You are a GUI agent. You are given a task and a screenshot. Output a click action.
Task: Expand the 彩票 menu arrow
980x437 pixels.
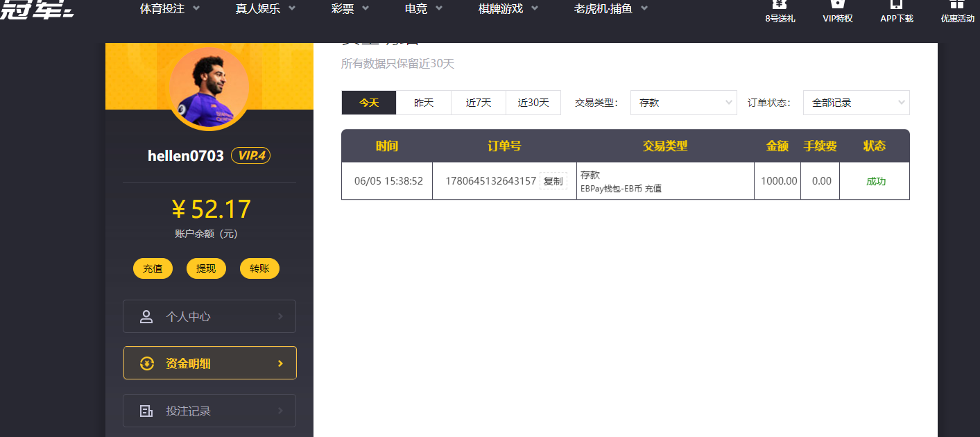(x=365, y=9)
